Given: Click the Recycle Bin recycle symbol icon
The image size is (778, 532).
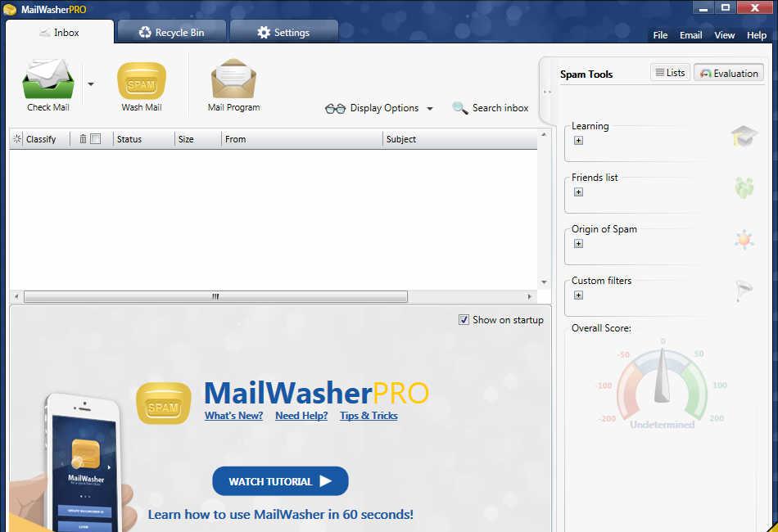Looking at the screenshot, I should (145, 32).
